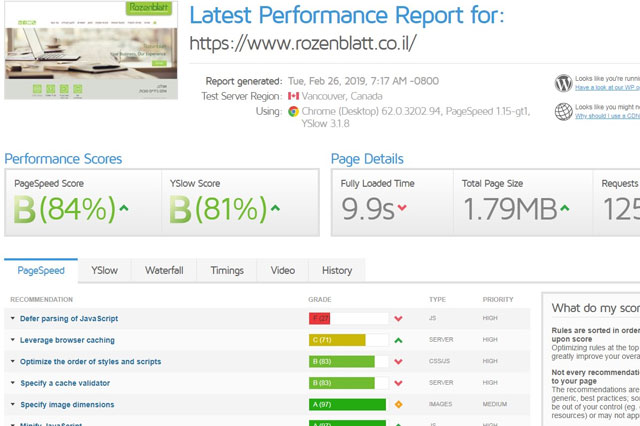
Task: Click red trend arrow for Defer parsing
Action: [398, 319]
